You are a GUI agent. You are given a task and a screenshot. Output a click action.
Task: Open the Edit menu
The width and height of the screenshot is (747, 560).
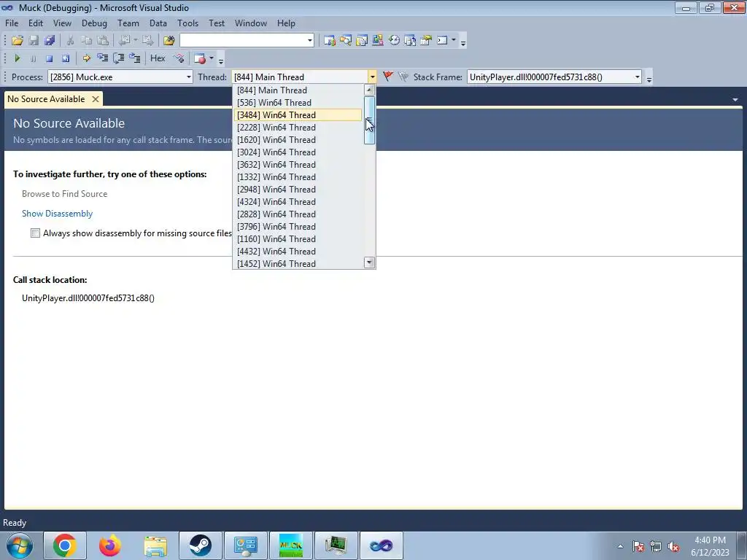(x=36, y=23)
